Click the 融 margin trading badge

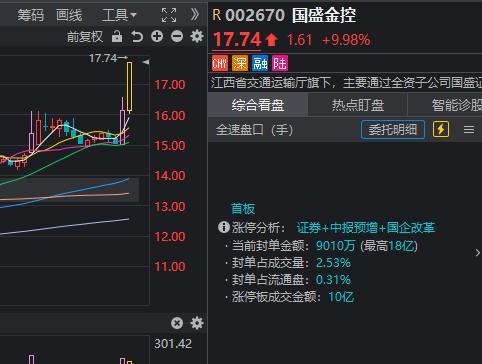(260, 63)
